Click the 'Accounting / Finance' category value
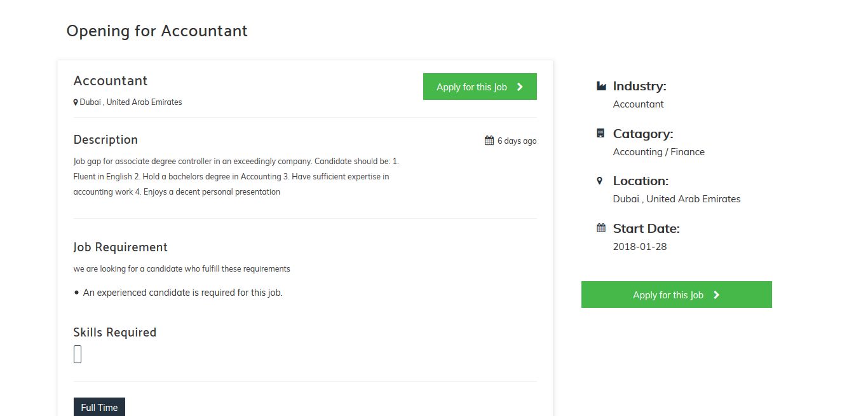The width and height of the screenshot is (868, 416). 658,152
